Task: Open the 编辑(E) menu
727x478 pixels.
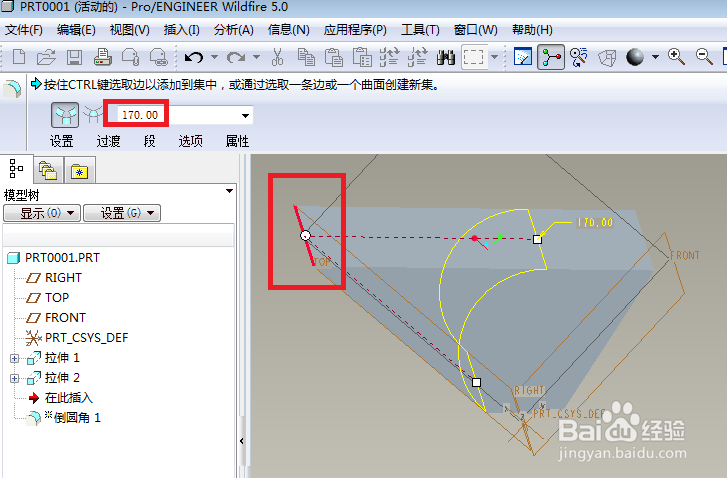Action: click(76, 30)
